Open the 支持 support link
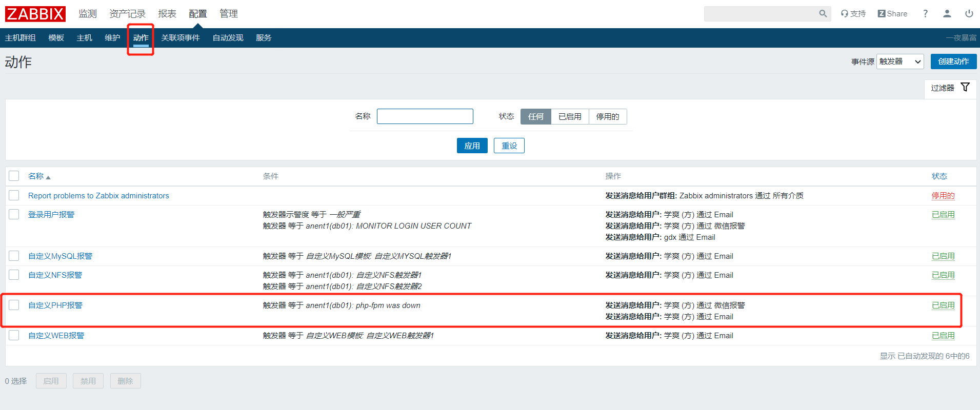 tap(853, 14)
